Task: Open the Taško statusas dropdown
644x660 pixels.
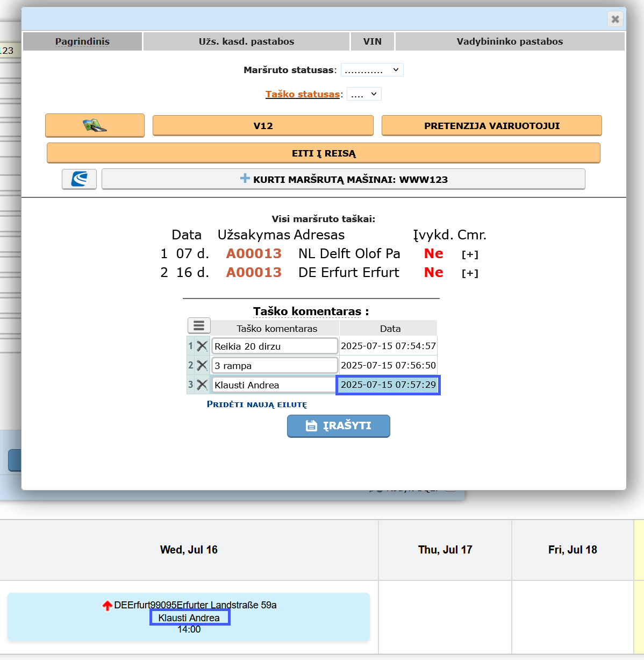Action: (364, 94)
